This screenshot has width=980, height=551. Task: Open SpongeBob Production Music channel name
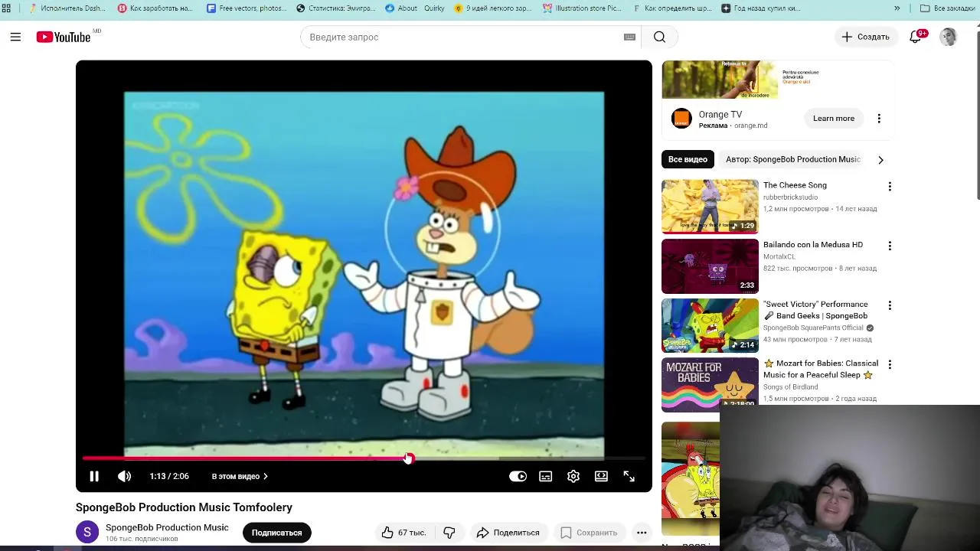(167, 527)
